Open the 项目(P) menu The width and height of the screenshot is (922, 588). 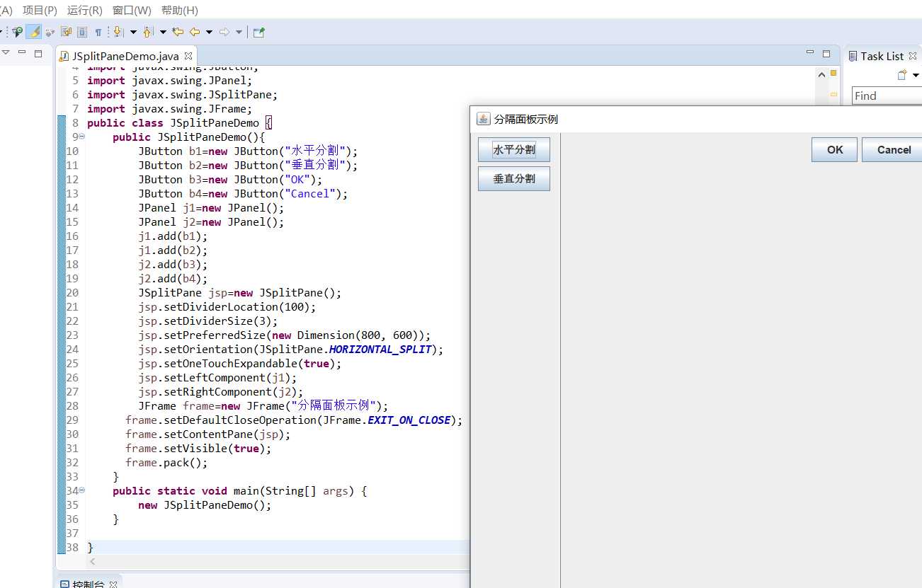[40, 11]
